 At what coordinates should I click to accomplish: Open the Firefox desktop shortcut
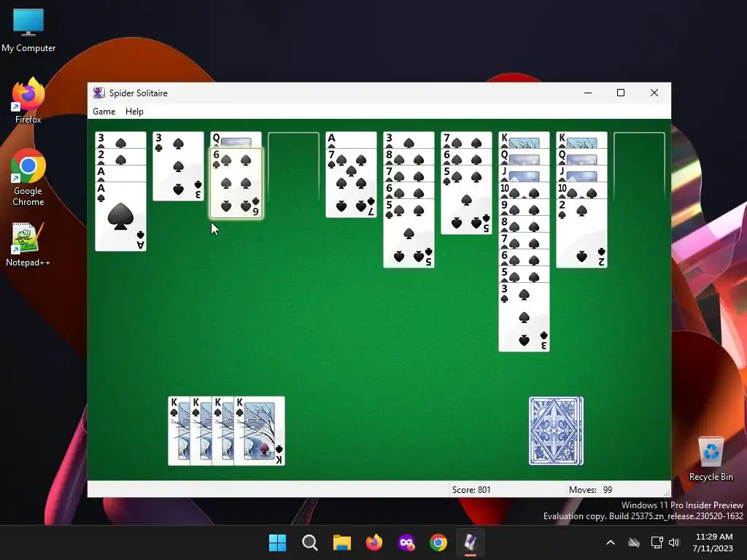(x=28, y=101)
